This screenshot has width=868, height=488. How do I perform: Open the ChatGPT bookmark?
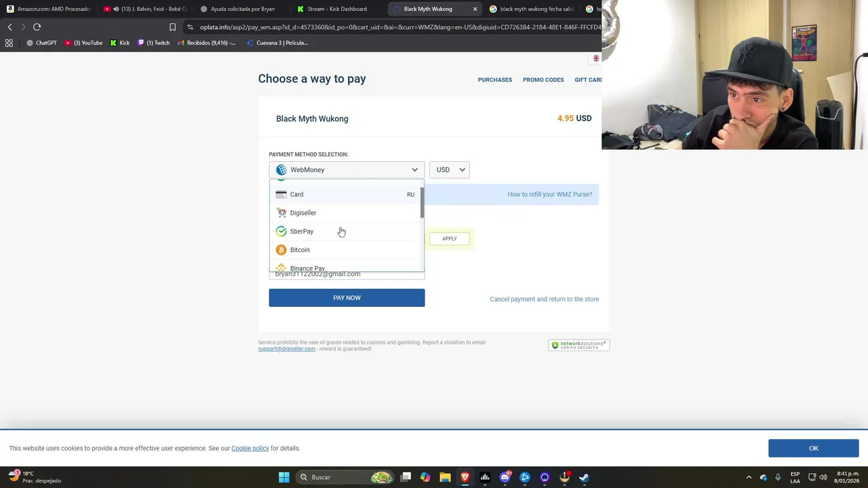point(41,43)
